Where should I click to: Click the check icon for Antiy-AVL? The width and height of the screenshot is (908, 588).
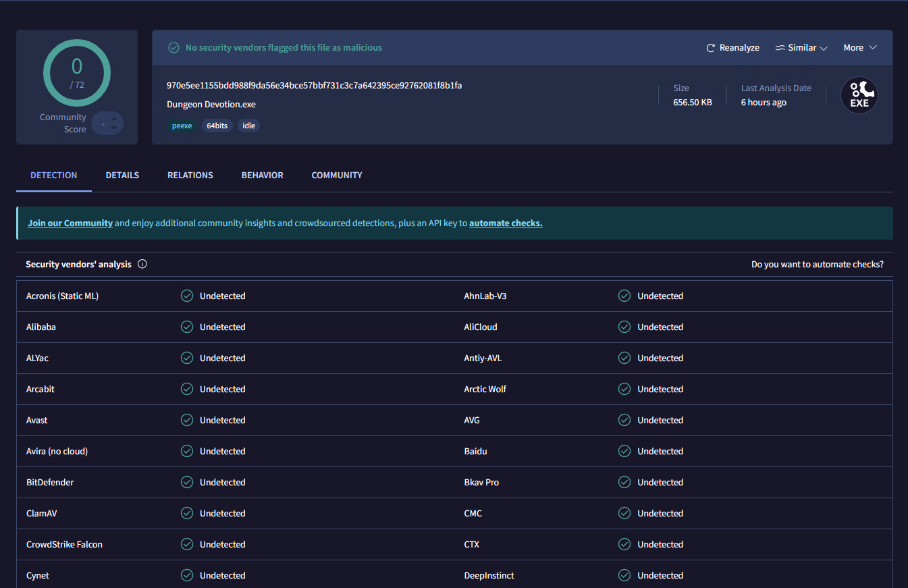(624, 358)
